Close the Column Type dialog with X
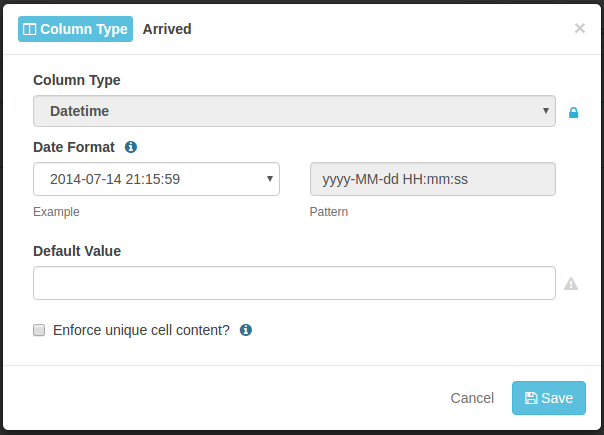 point(580,28)
